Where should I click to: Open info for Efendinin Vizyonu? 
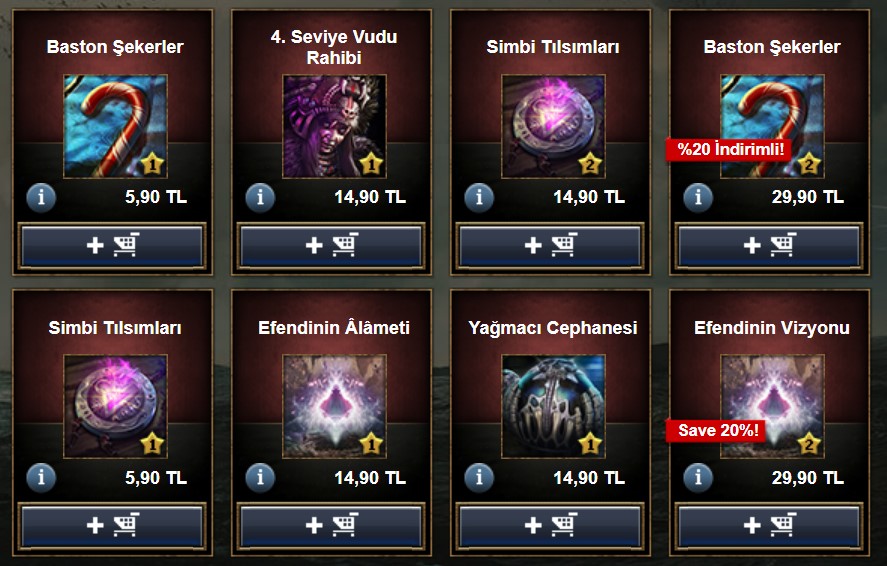pos(698,478)
